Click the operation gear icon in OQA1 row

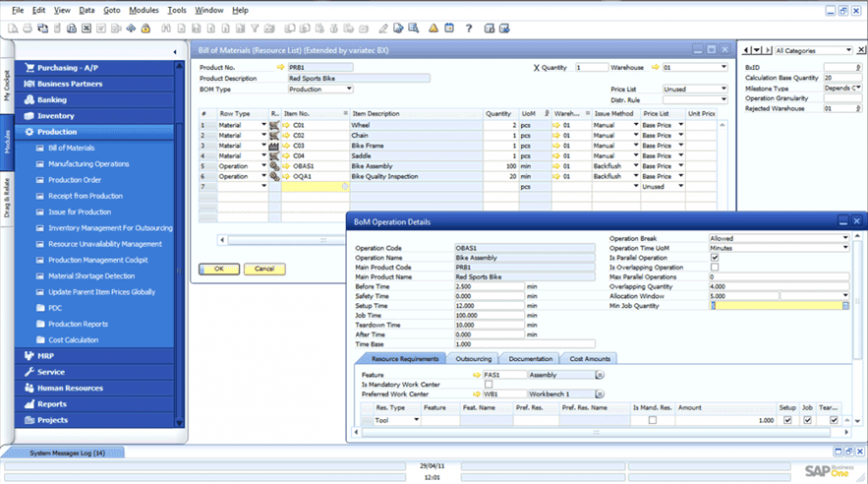click(x=274, y=176)
